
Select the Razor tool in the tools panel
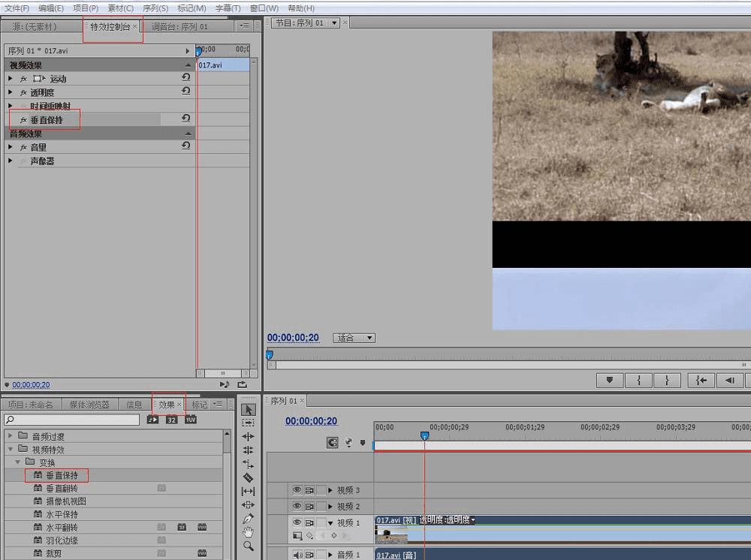249,477
